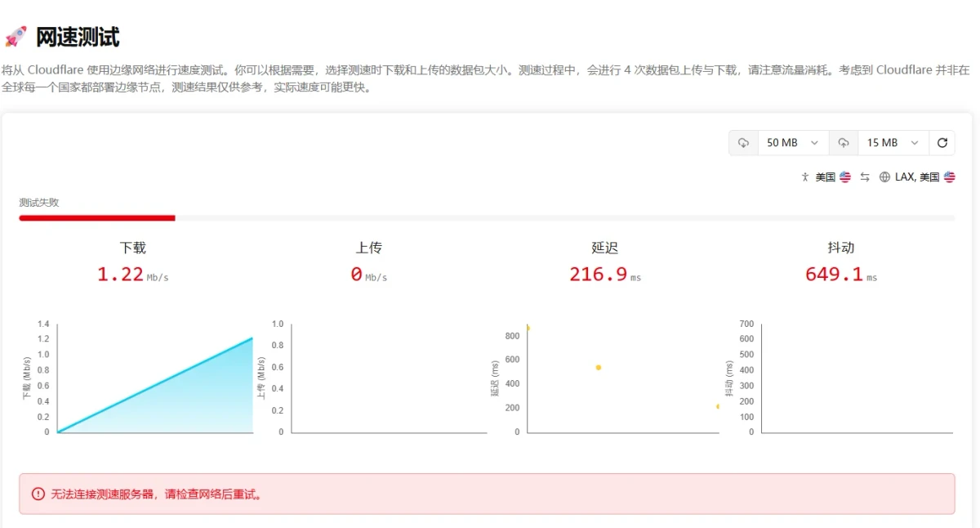
Task: Click the warning icon in red error banner
Action: tap(38, 494)
